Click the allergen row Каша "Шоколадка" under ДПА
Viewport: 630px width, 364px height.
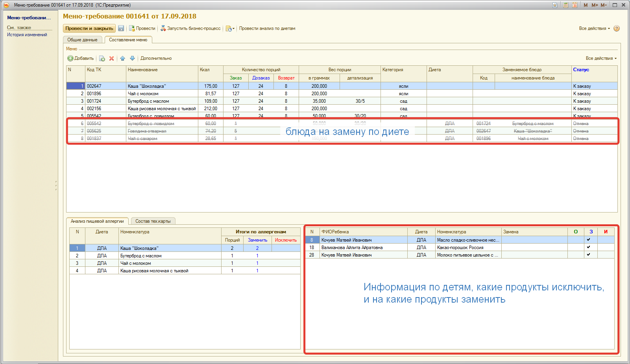point(185,248)
